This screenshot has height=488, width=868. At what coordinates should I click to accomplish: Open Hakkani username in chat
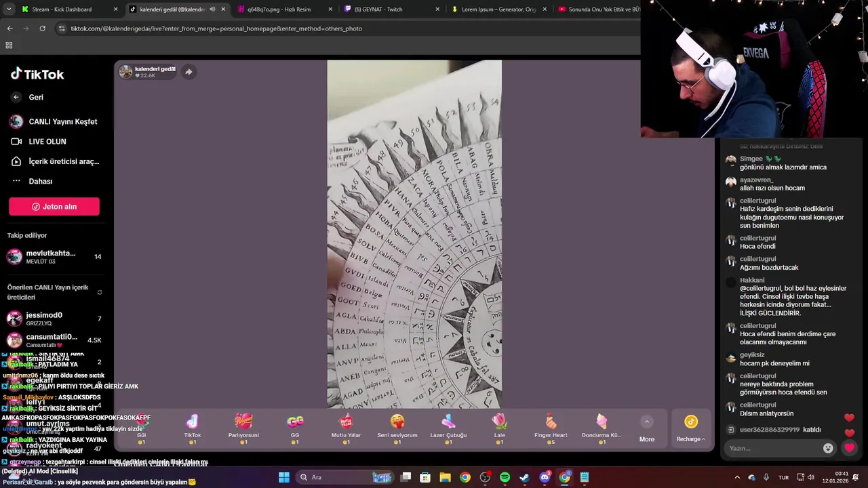(752, 280)
